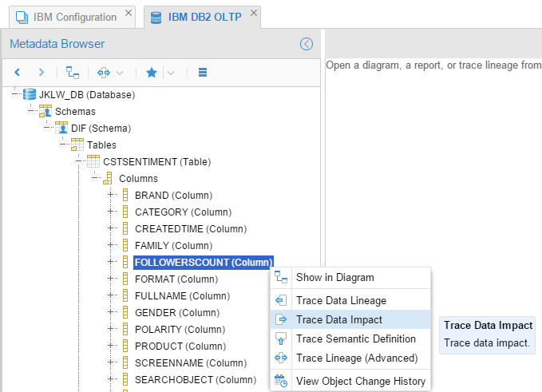Select Trace Data Impact from context menu
The image size is (542, 392).
[x=350, y=319]
